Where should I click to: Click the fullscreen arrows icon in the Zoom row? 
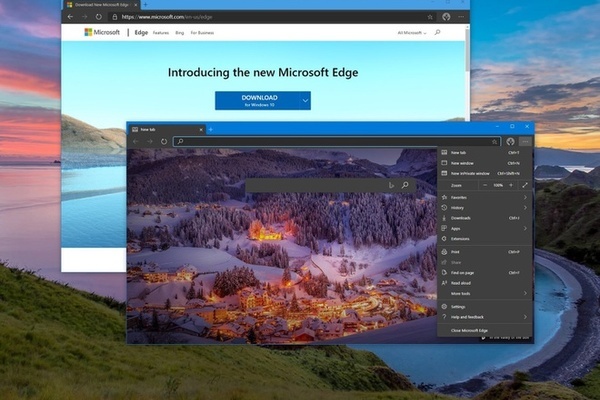click(525, 185)
